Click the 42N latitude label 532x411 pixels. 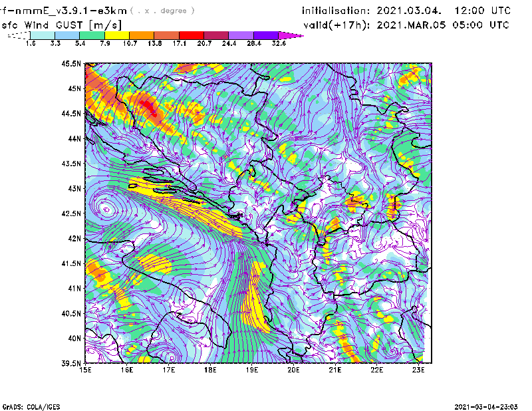pyautogui.click(x=74, y=238)
